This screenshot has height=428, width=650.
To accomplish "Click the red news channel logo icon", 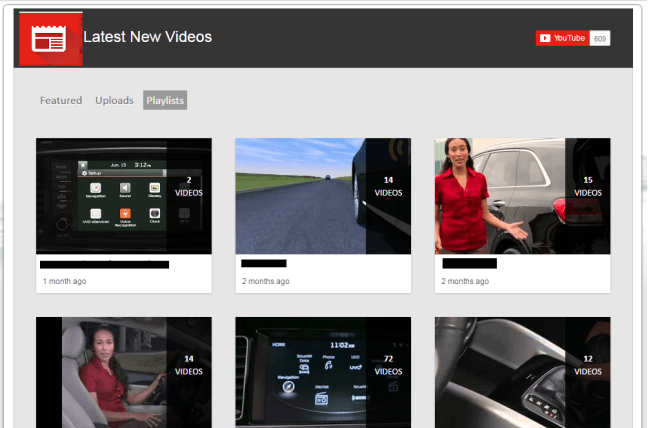I will click(51, 39).
